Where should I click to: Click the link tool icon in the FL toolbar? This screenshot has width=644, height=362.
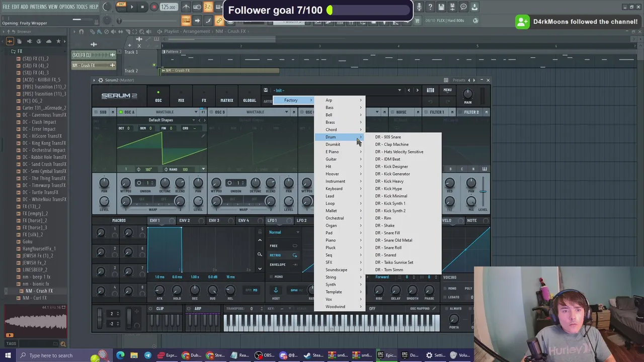click(219, 21)
